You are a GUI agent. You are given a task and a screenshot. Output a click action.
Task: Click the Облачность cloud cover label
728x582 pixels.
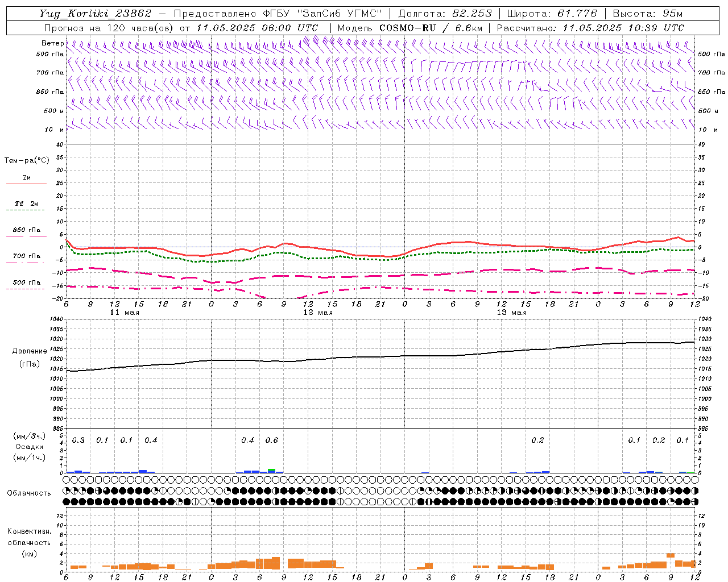pyautogui.click(x=29, y=493)
